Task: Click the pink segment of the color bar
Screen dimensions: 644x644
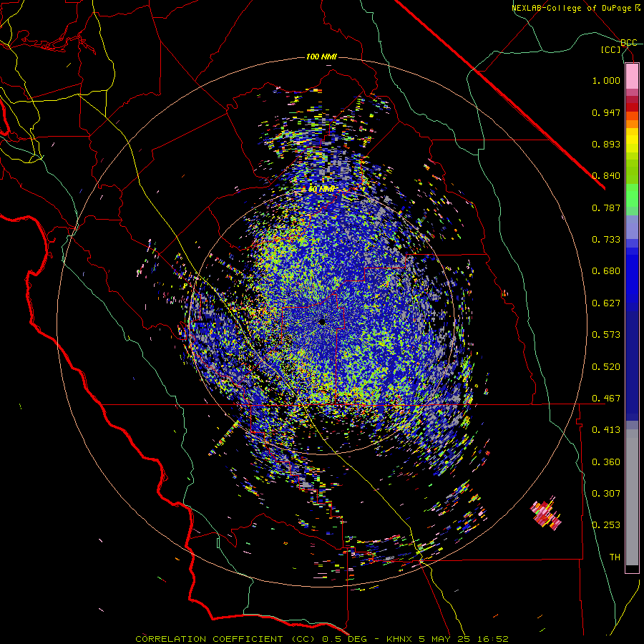Action: tap(632, 76)
